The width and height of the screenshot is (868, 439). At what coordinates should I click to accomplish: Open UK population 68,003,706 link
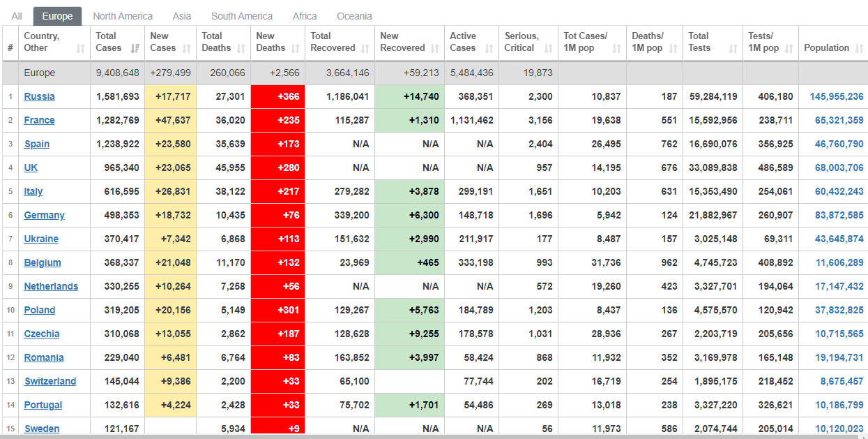point(839,168)
